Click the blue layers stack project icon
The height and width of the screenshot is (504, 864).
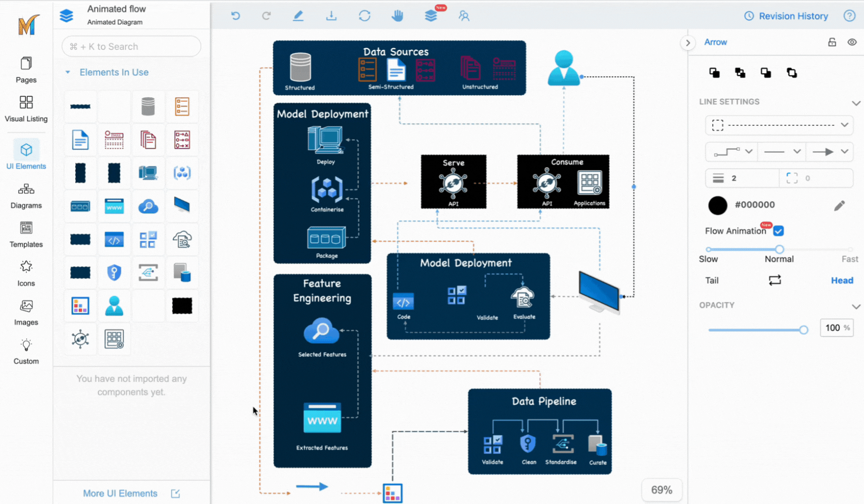(x=66, y=15)
